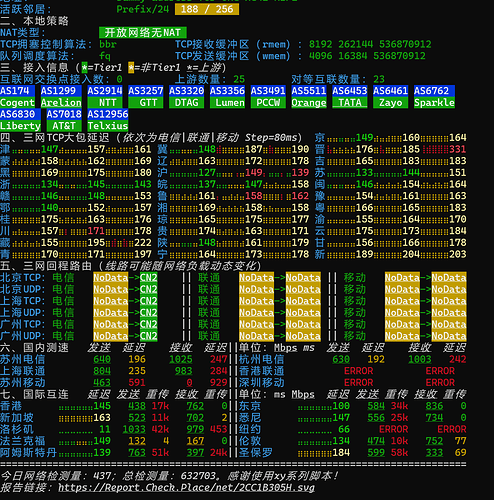Click the 'TATA' provider label
This screenshot has height=500, width=494.
click(350, 102)
